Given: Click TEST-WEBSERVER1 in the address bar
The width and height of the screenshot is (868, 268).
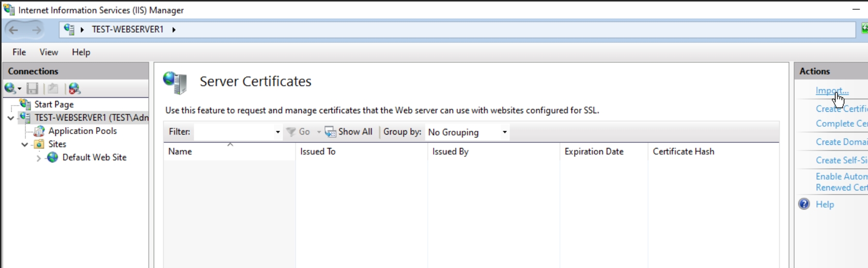Looking at the screenshot, I should 128,29.
